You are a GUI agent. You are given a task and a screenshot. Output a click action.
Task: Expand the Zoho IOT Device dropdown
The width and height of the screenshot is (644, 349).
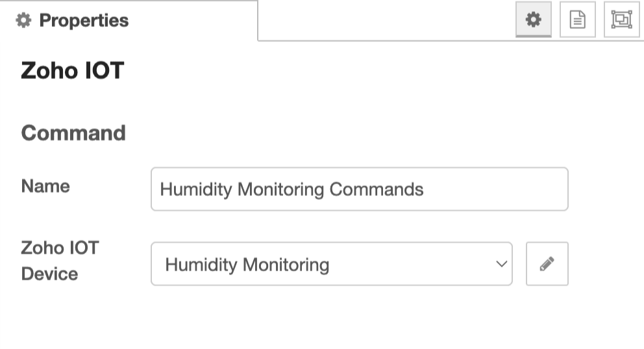[331, 265]
